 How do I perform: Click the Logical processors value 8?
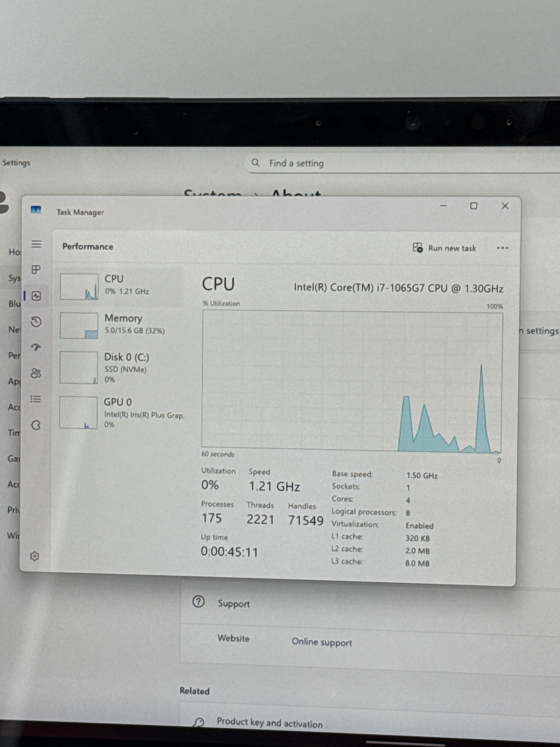[408, 513]
